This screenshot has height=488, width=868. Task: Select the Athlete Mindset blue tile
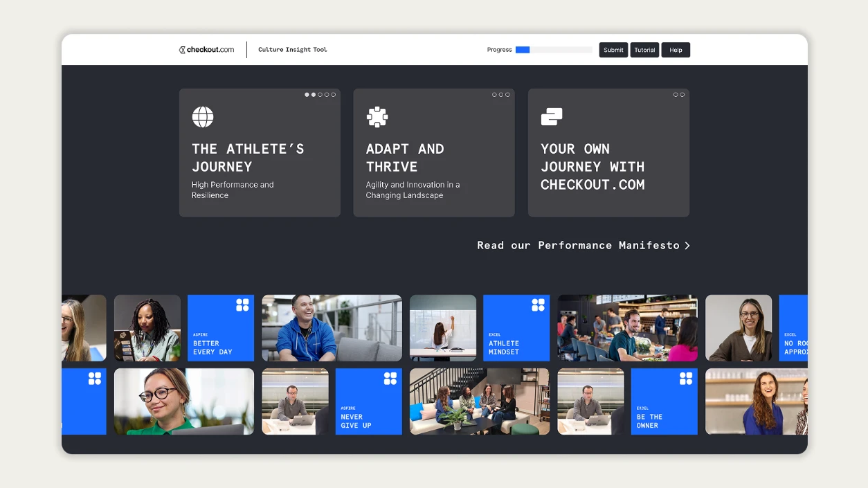[516, 328]
